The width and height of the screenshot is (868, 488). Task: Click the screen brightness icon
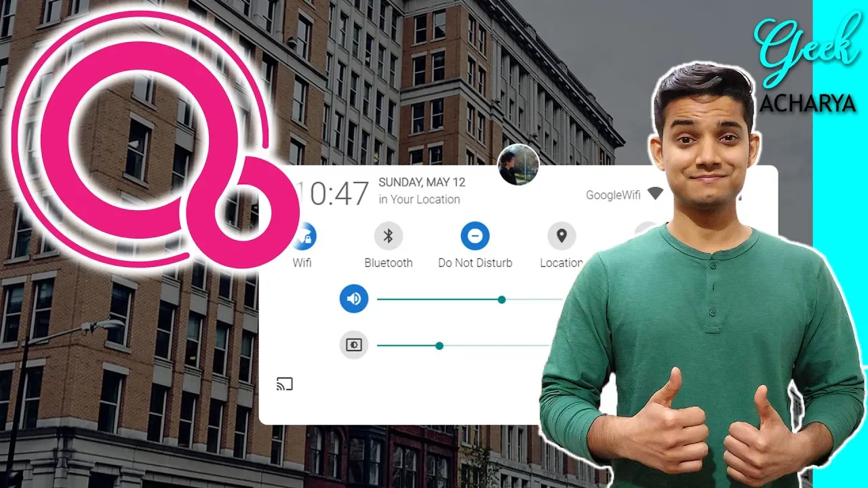pos(354,345)
